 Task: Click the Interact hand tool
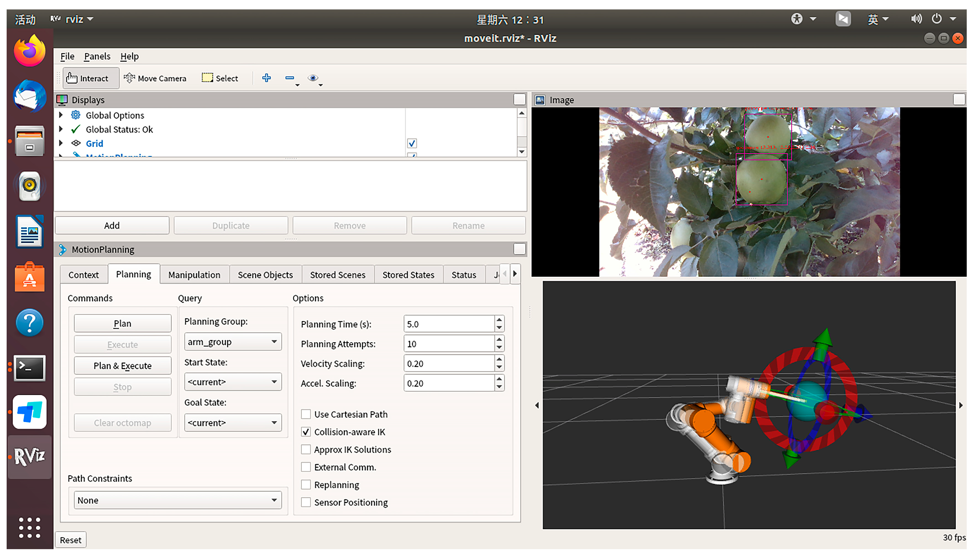tap(87, 78)
